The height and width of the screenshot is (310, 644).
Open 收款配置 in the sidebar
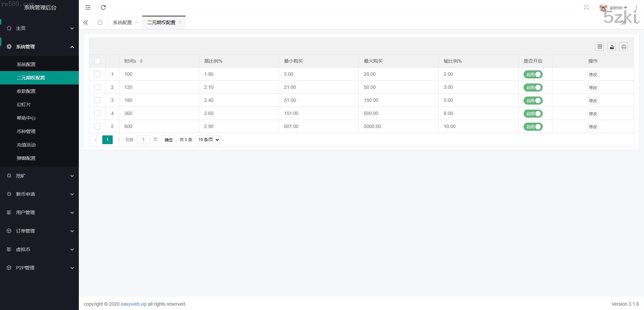click(26, 91)
